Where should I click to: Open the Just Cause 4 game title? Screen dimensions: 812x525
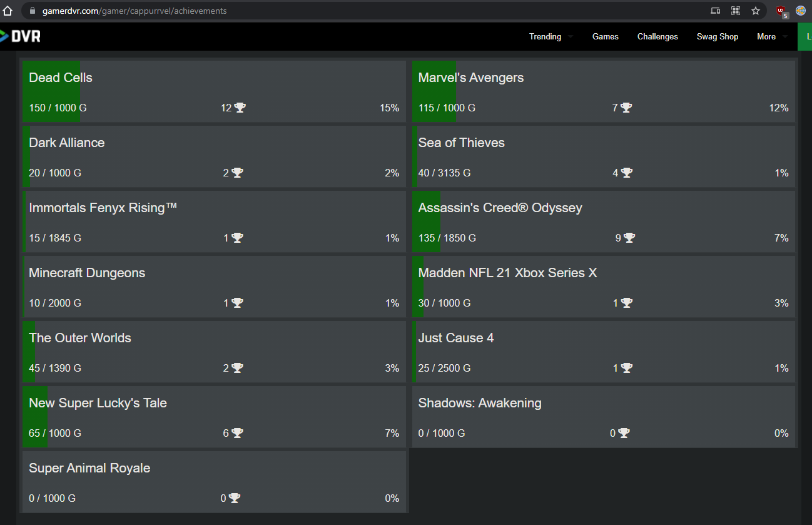point(456,338)
